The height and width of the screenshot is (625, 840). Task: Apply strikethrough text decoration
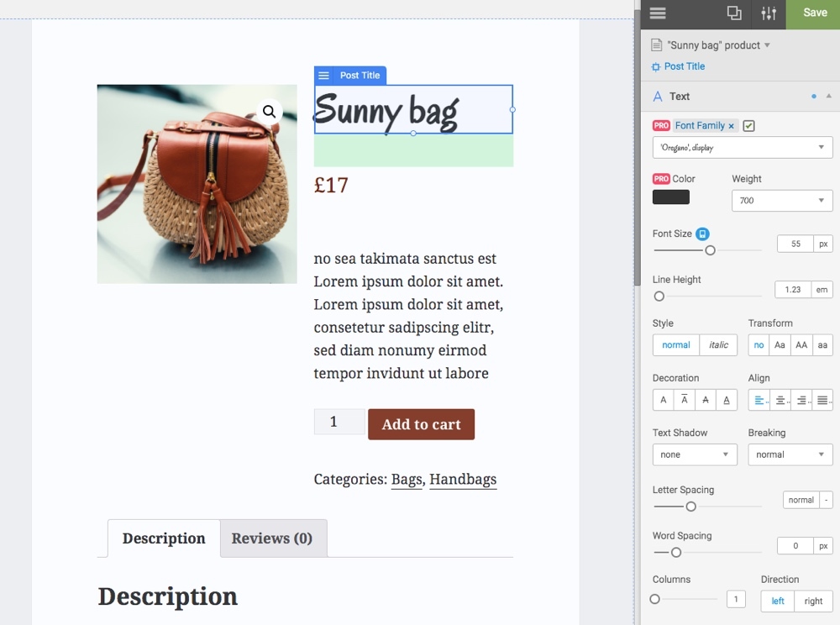(706, 400)
